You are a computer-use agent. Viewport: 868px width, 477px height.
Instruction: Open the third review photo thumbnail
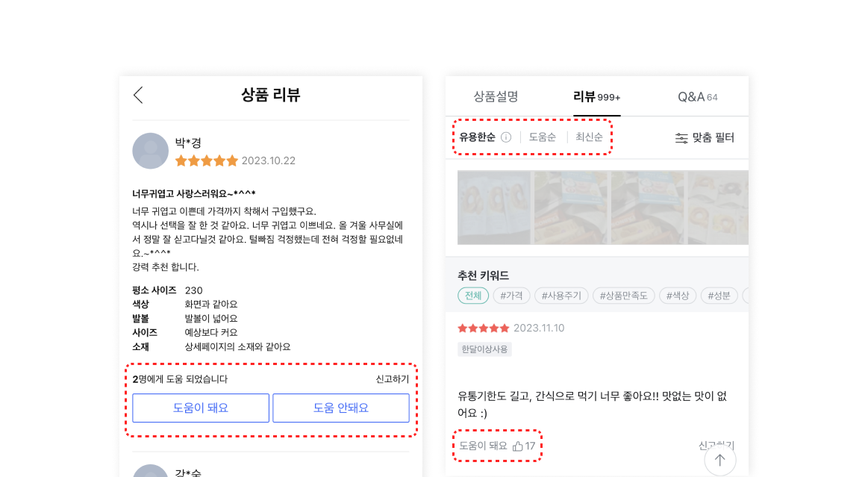[647, 208]
